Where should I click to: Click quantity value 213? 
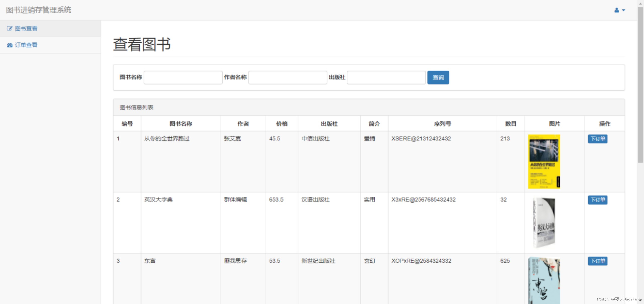point(505,139)
